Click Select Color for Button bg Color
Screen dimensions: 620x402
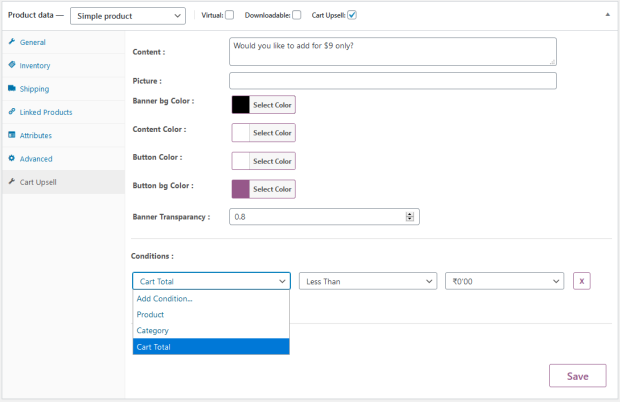[272, 189]
